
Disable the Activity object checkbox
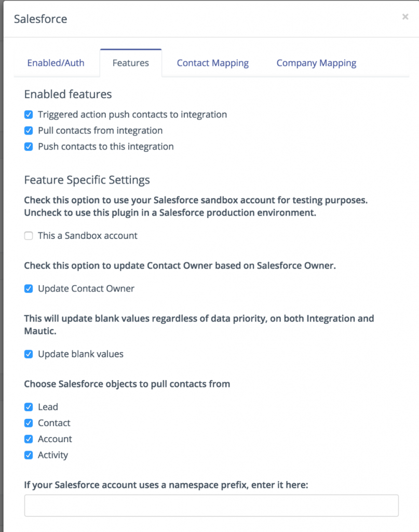(29, 456)
